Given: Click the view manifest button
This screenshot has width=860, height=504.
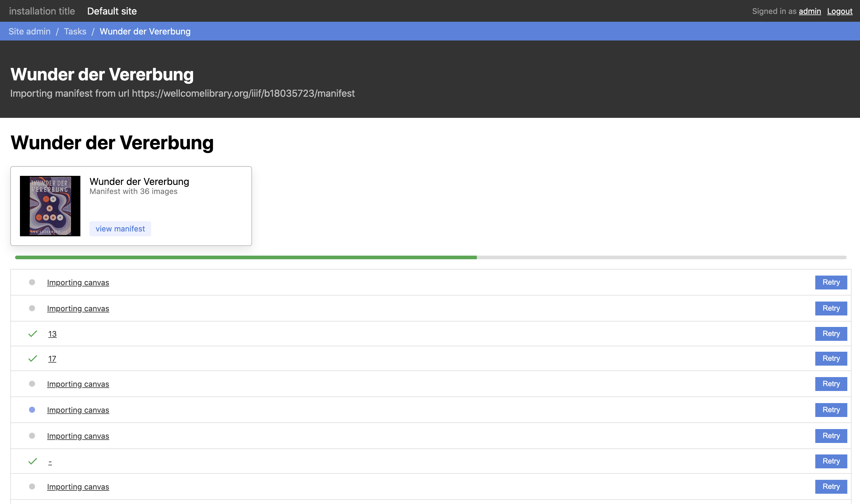Looking at the screenshot, I should pos(120,229).
